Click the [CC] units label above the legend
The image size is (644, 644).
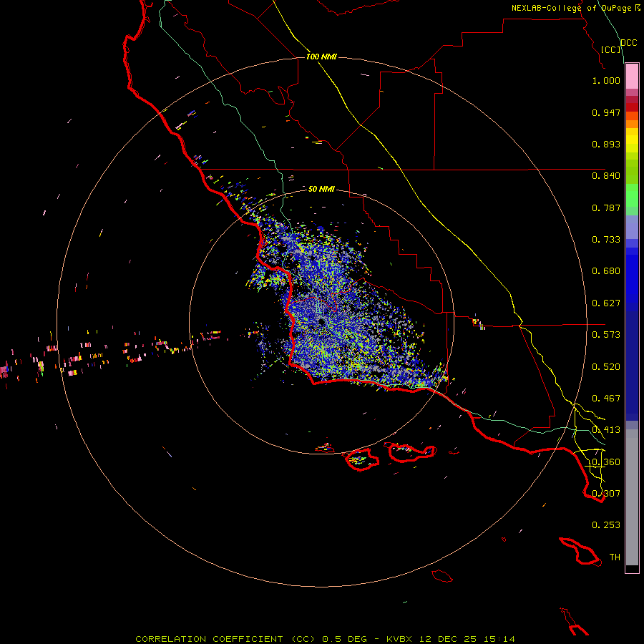pyautogui.click(x=611, y=49)
